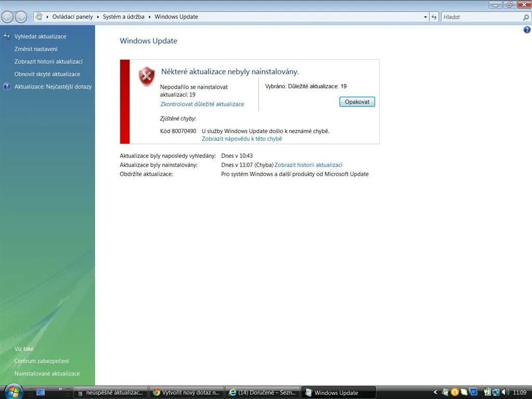
Task: Switch to IE '(14) Doručené – Sezn...' taskbar item
Action: (x=262, y=393)
